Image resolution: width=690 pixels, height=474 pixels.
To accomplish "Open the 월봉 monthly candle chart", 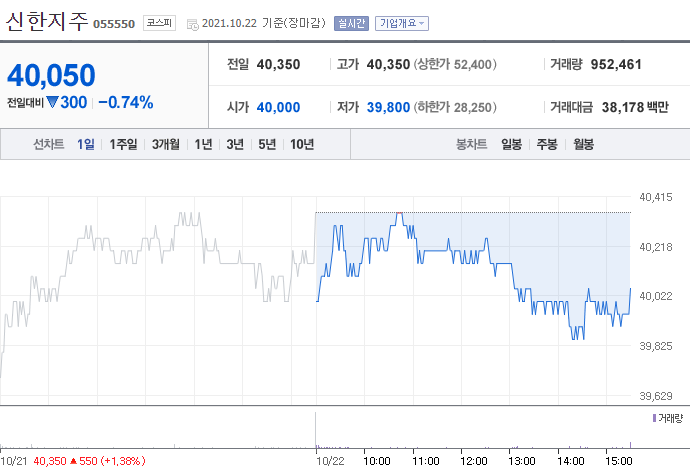I will (584, 144).
